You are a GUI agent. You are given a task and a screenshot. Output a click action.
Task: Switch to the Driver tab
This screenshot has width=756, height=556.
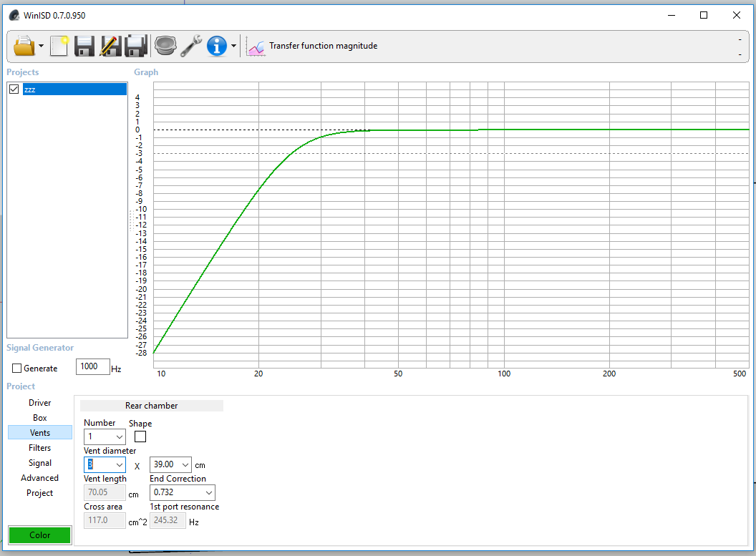pos(40,403)
